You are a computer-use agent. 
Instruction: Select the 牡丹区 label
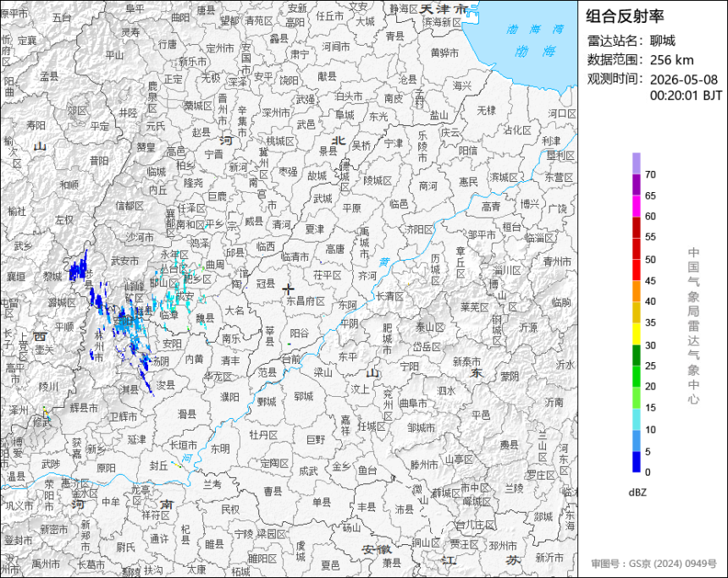point(263,435)
